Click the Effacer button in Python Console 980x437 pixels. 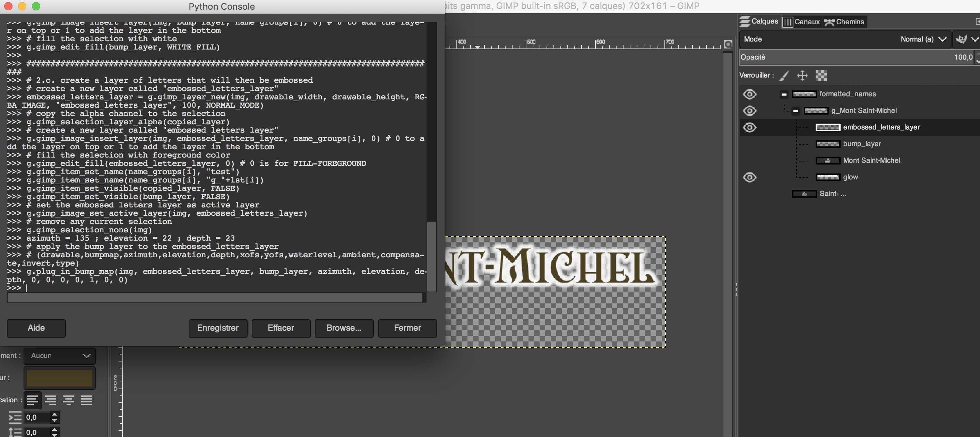pos(281,328)
